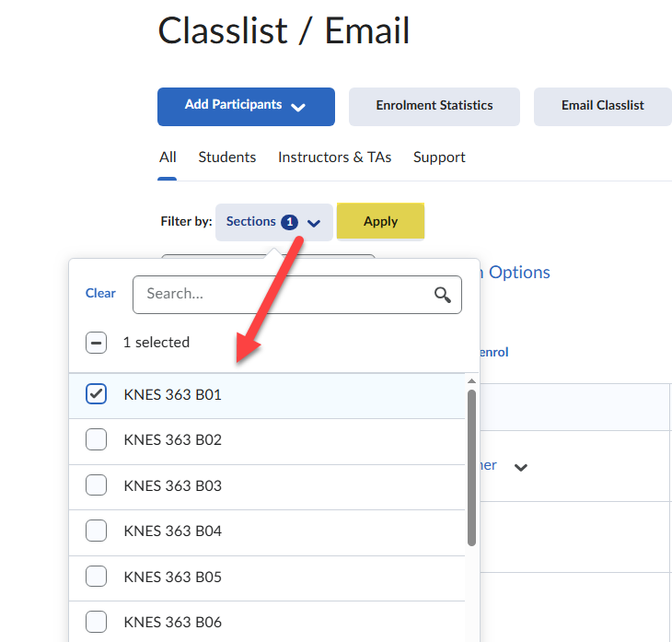Expand the chevron beside the learner row
Screen dimensions: 672x642
click(x=521, y=467)
